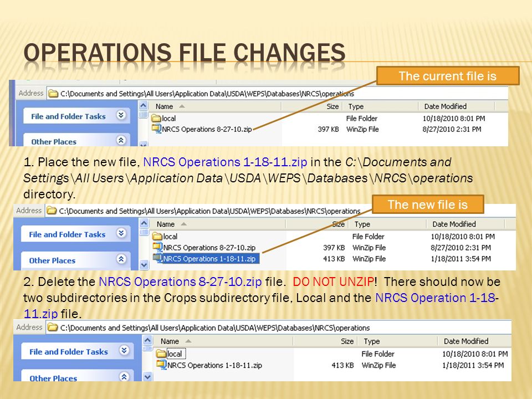Click the address path field in bottom window
This screenshot has width=532, height=399.
(x=279, y=328)
